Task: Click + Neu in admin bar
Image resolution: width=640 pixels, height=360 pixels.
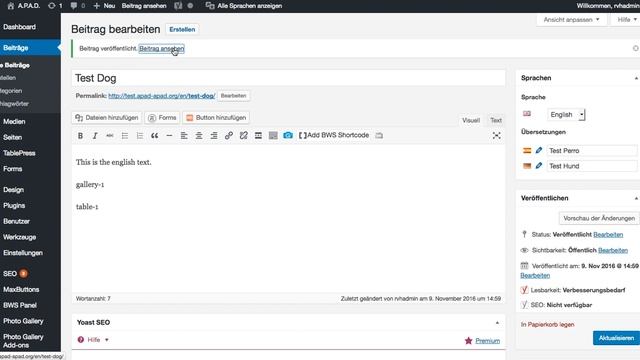Action: pyautogui.click(x=104, y=6)
